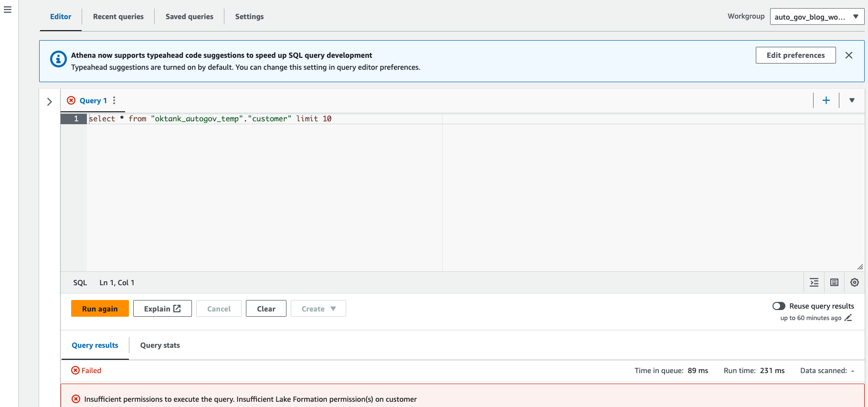868x407 pixels.
Task: Switch to Recent queries tab
Action: click(x=118, y=16)
